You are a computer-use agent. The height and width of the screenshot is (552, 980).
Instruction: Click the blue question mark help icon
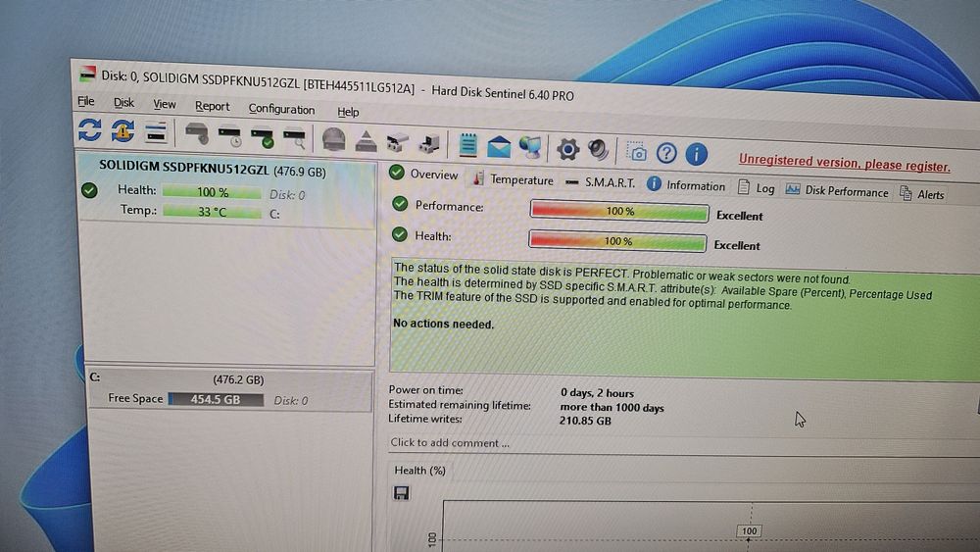[666, 153]
